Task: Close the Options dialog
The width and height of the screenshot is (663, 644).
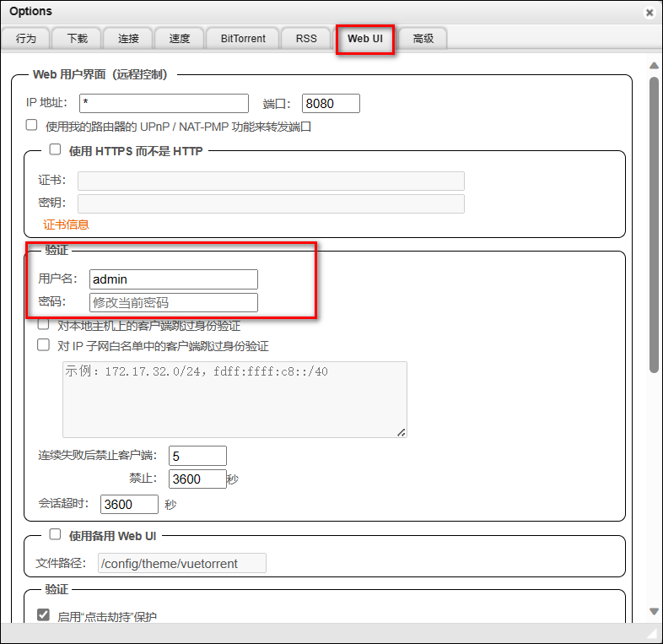Action: pyautogui.click(x=649, y=13)
